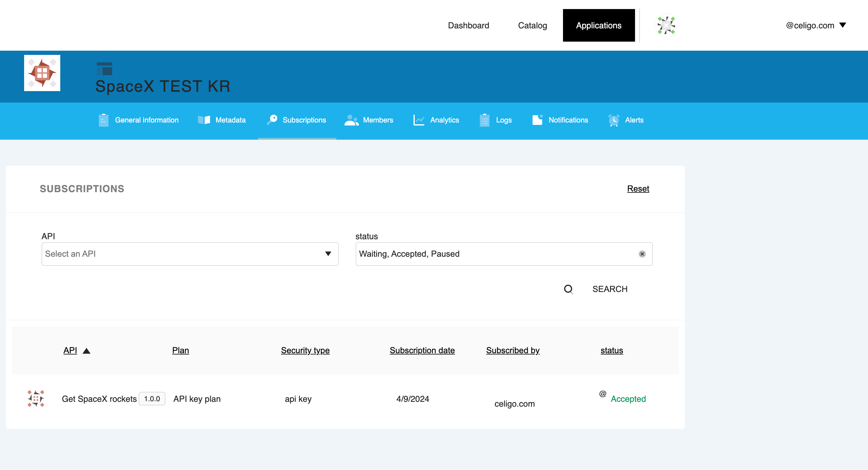Switch to the Metadata tab

pyautogui.click(x=222, y=120)
